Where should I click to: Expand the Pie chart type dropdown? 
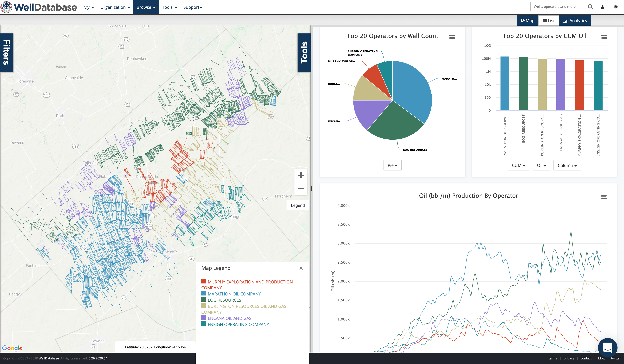pyautogui.click(x=392, y=165)
